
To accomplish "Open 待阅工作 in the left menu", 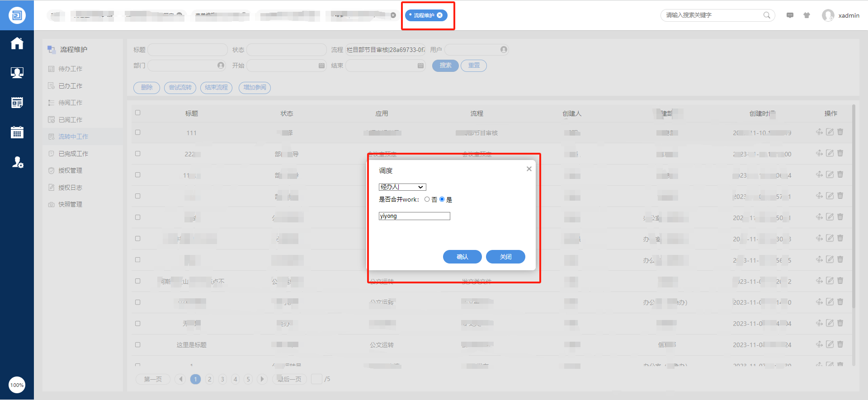I will coord(70,103).
